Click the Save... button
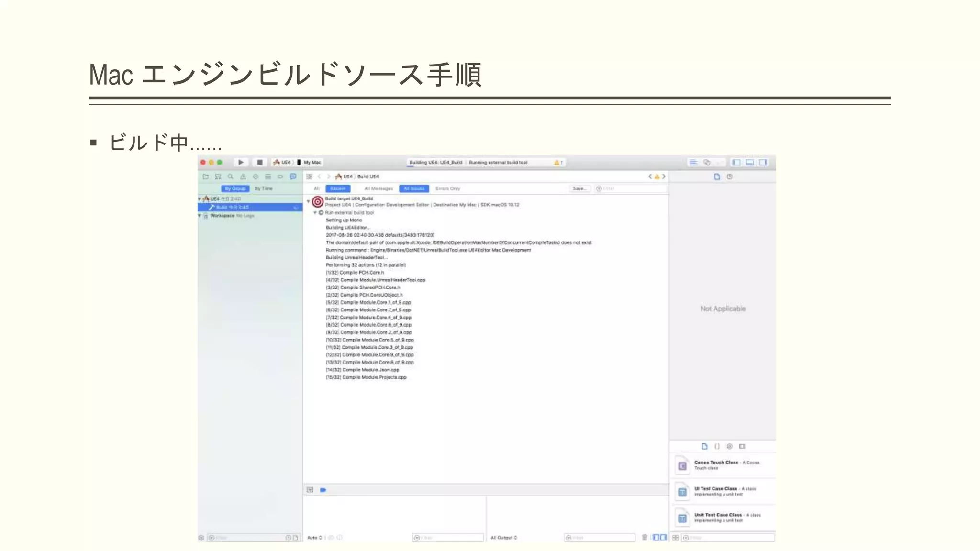980x551 pixels. 579,188
